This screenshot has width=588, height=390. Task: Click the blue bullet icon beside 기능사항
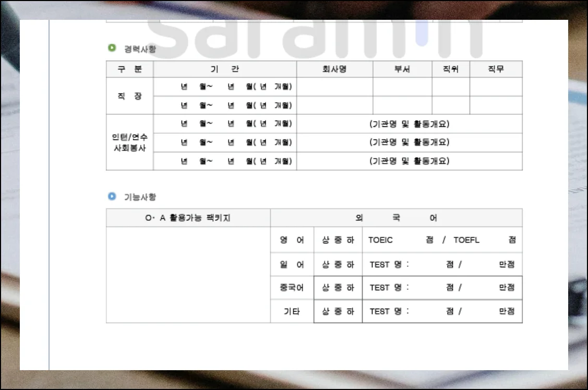(x=112, y=196)
